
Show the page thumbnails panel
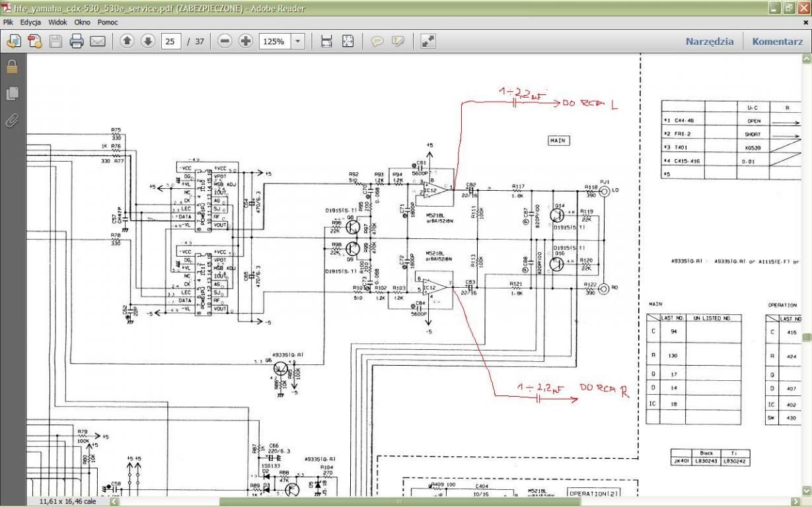tap(12, 94)
